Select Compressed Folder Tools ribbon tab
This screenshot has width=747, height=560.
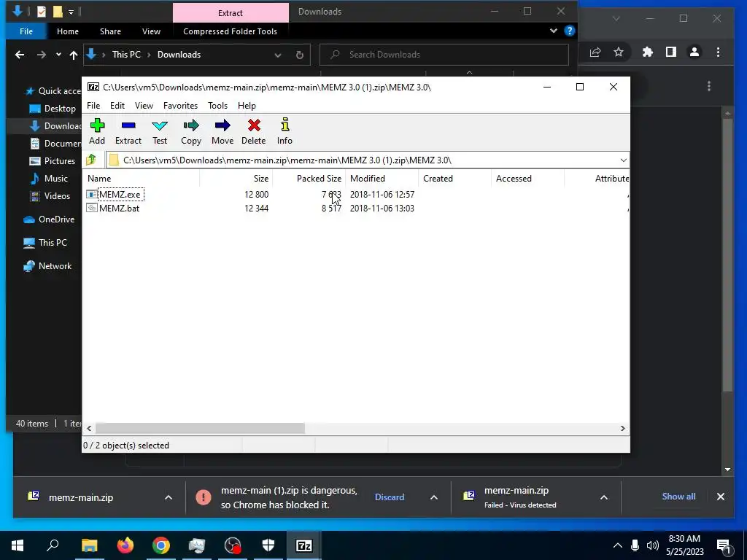tap(230, 31)
